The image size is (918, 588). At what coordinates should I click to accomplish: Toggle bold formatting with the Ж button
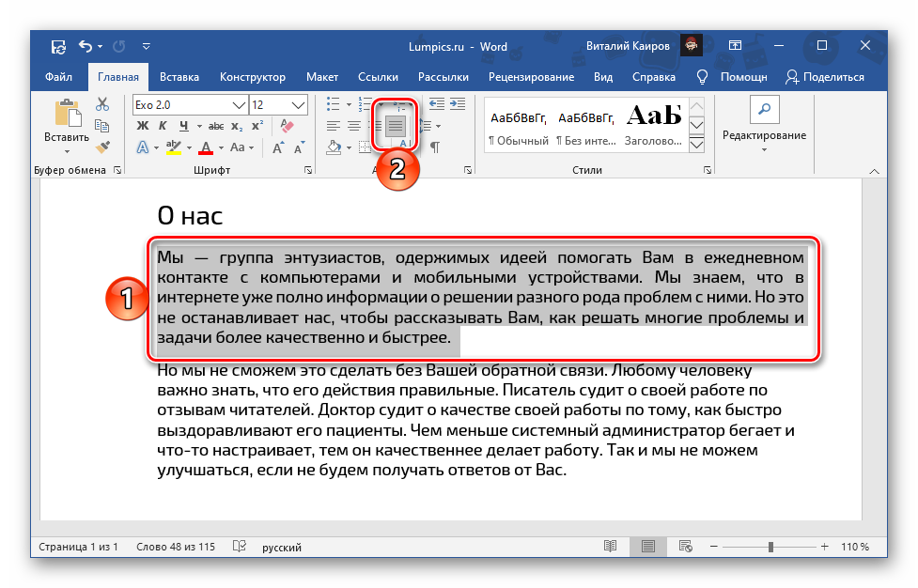[143, 126]
